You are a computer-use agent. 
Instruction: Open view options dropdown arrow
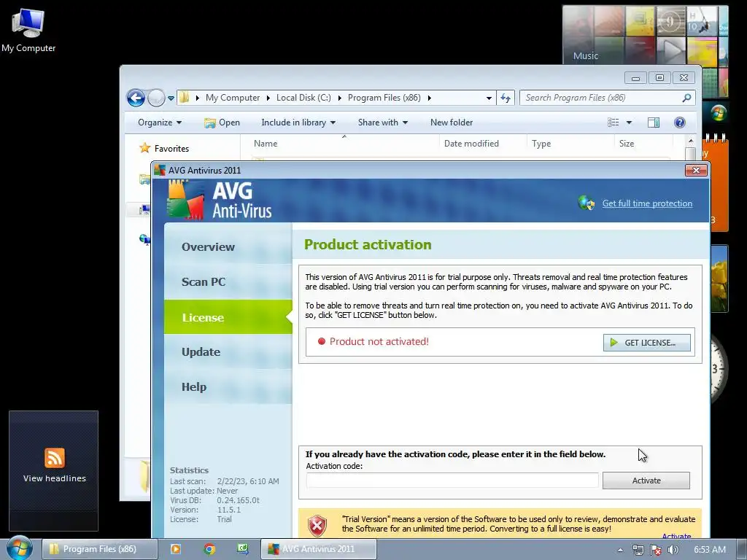click(629, 122)
